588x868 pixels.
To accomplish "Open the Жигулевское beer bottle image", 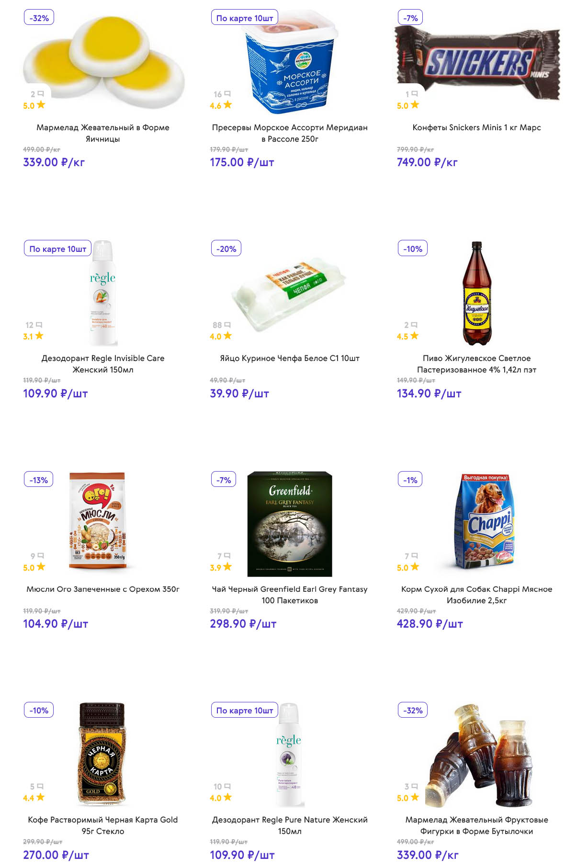I will pos(476,293).
